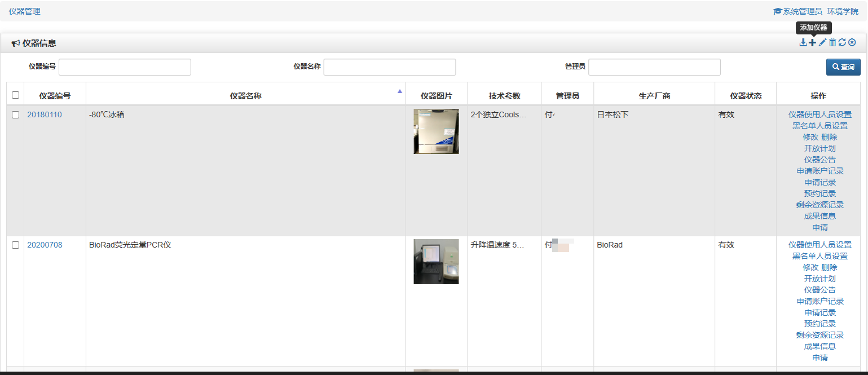Click the 添加仪器 plus icon
The height and width of the screenshot is (375, 868).
point(812,42)
